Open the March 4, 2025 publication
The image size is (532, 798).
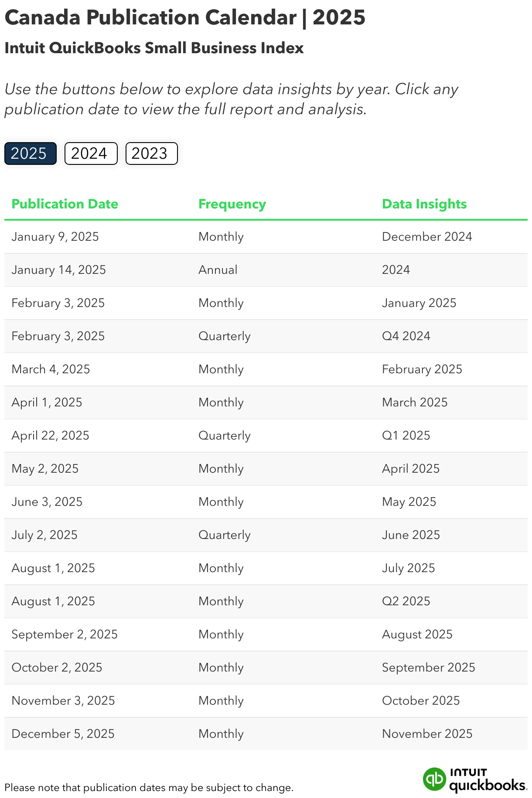(x=50, y=369)
